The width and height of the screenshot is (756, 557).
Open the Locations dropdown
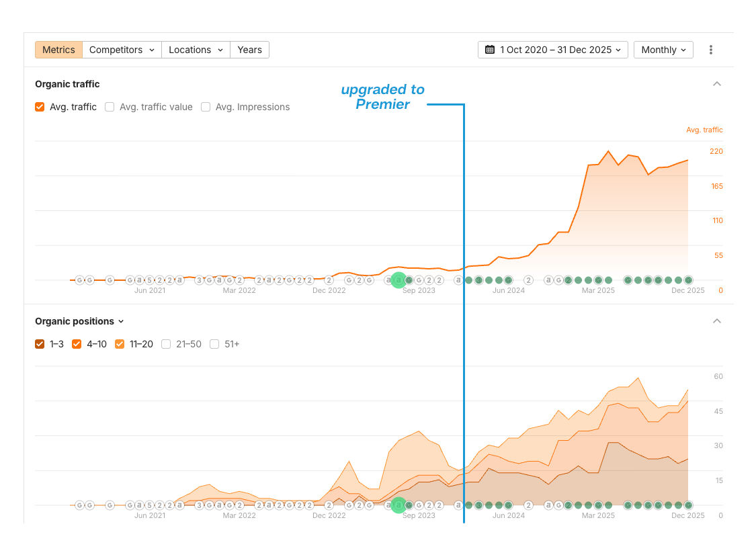tap(196, 50)
